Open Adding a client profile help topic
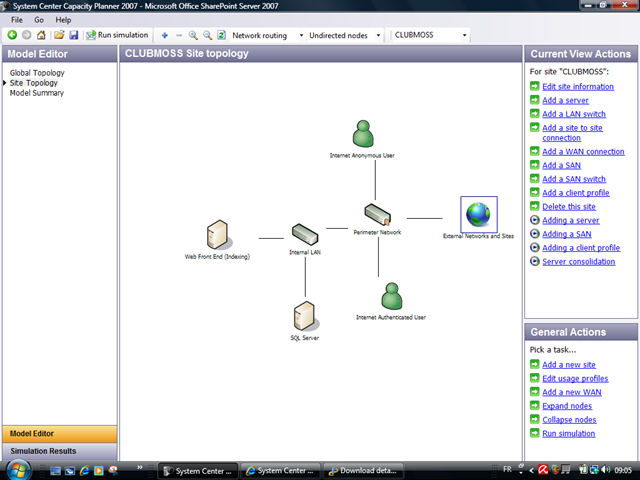The height and width of the screenshot is (480, 640). 581,248
